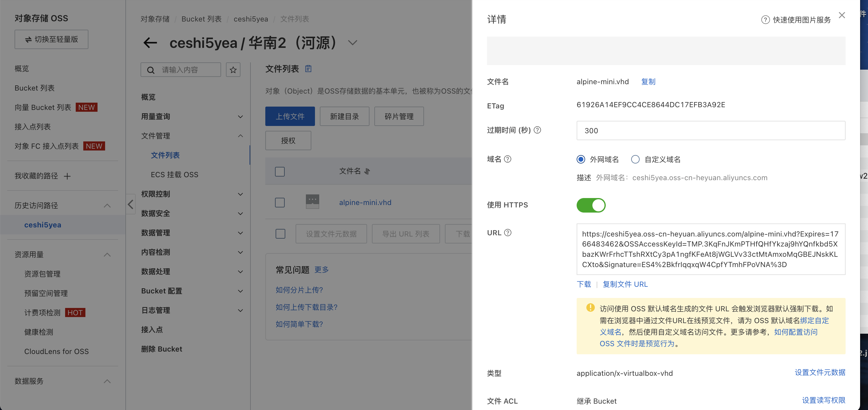Open the bucket region dropdown chevron
The height and width of the screenshot is (410, 868).
[353, 43]
